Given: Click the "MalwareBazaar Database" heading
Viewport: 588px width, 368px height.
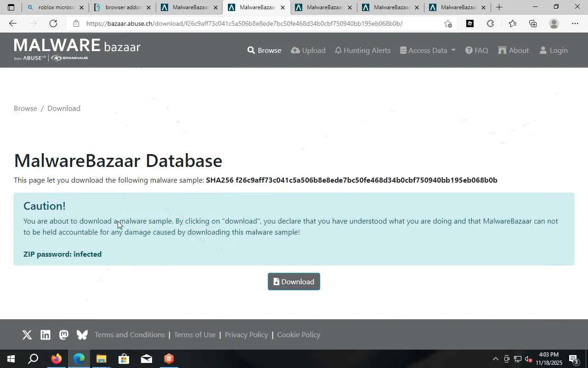Looking at the screenshot, I should tap(118, 160).
